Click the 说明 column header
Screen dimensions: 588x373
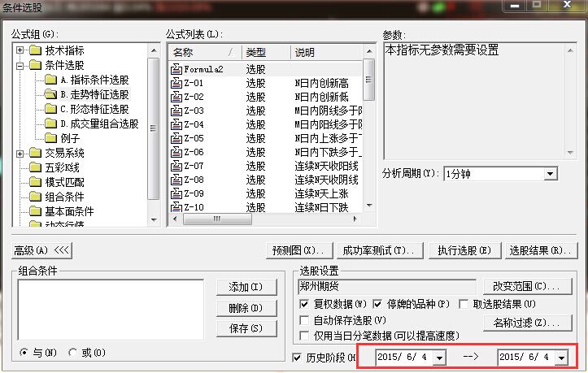click(x=325, y=52)
